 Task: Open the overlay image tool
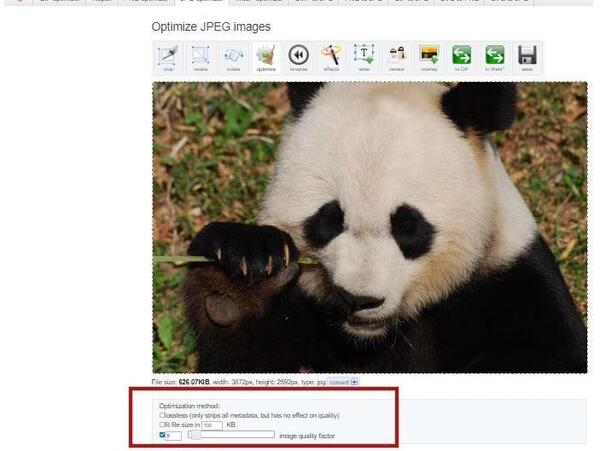tap(429, 57)
